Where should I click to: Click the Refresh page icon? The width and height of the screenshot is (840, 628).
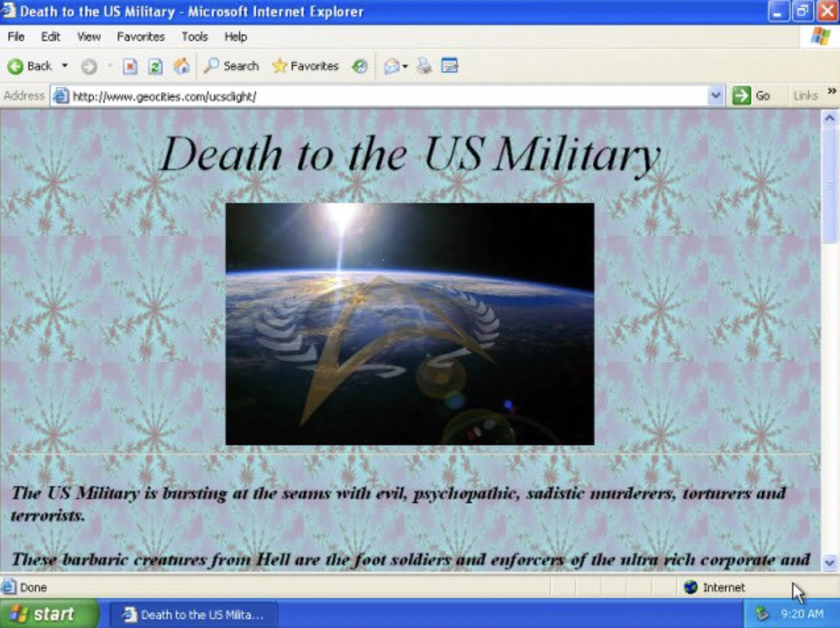(x=155, y=66)
